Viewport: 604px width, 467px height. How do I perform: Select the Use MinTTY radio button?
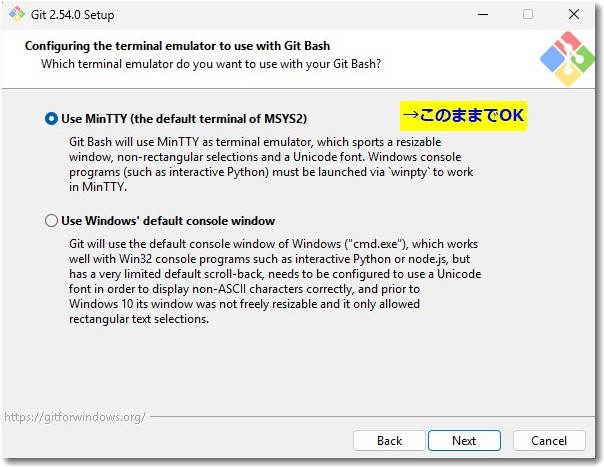[51, 119]
